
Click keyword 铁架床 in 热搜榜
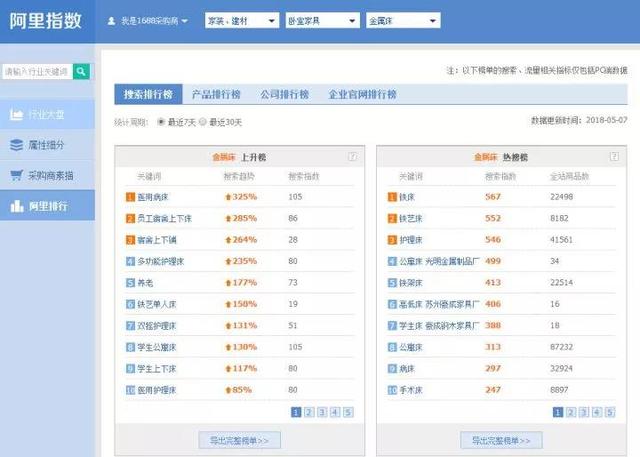411,283
